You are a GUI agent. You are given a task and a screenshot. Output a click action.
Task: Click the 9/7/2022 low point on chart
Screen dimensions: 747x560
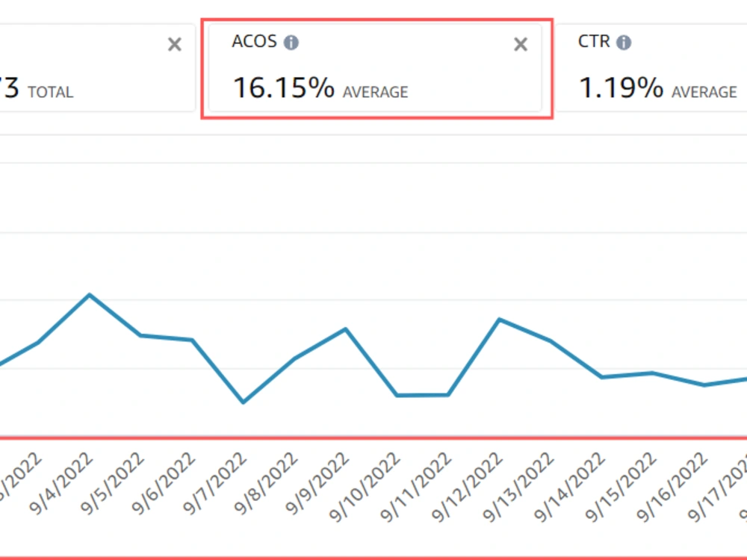click(244, 402)
